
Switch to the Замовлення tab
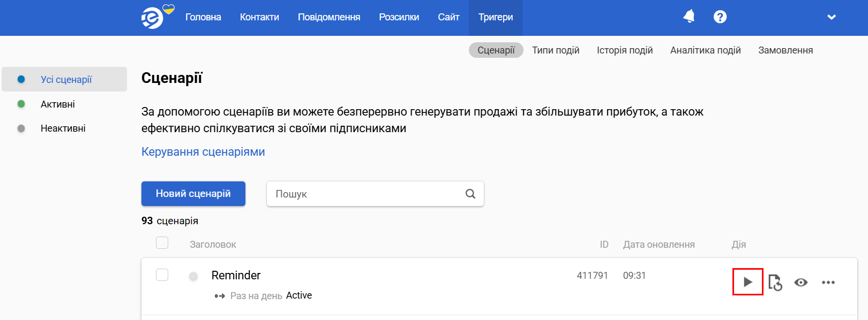785,50
